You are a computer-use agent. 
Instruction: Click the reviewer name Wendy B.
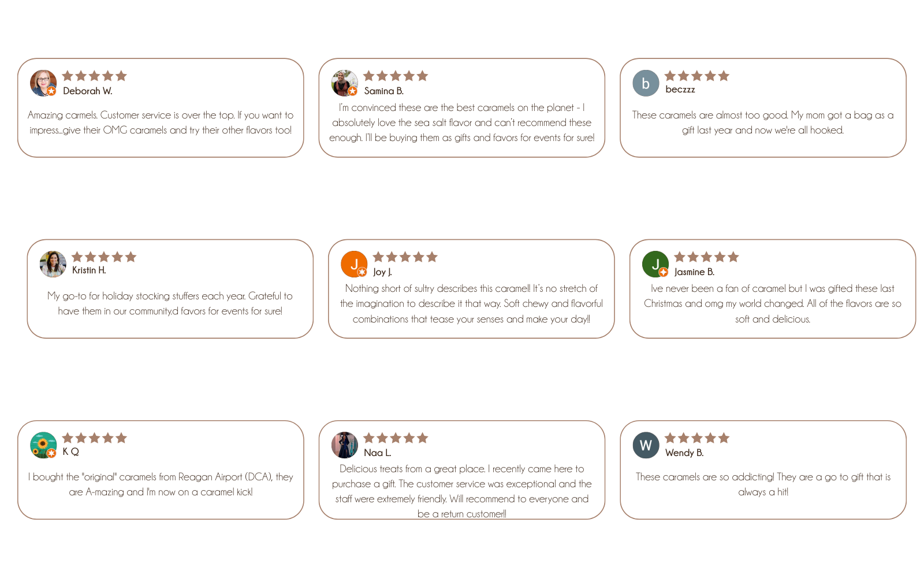coord(684,453)
